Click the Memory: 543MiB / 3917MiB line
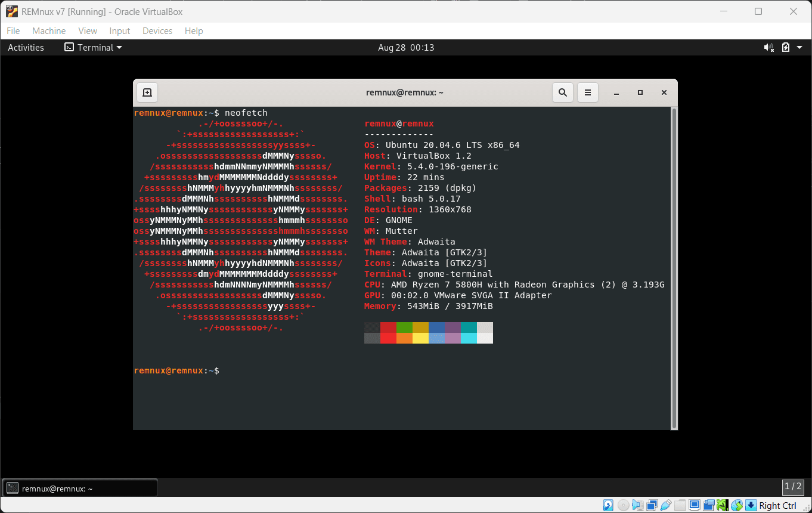The width and height of the screenshot is (812, 513). click(429, 306)
